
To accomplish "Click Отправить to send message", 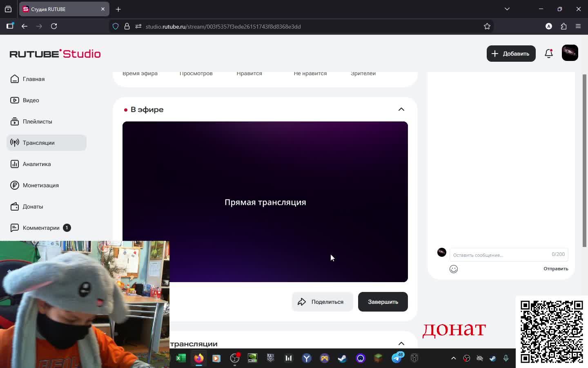I will coord(556,269).
